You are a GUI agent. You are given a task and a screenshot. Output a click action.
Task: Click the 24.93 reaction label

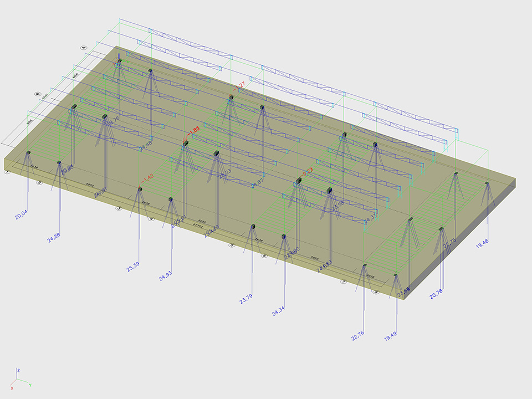pyautogui.click(x=165, y=275)
